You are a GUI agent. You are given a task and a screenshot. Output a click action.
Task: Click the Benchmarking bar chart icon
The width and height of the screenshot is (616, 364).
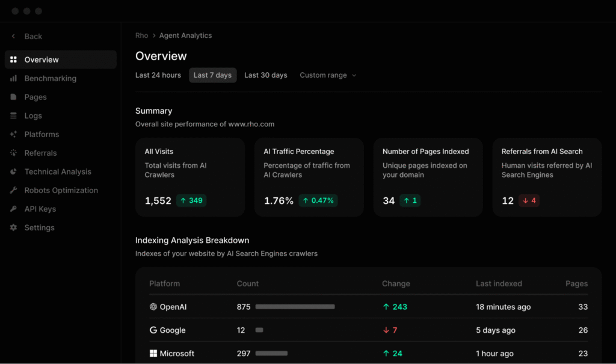tap(13, 78)
